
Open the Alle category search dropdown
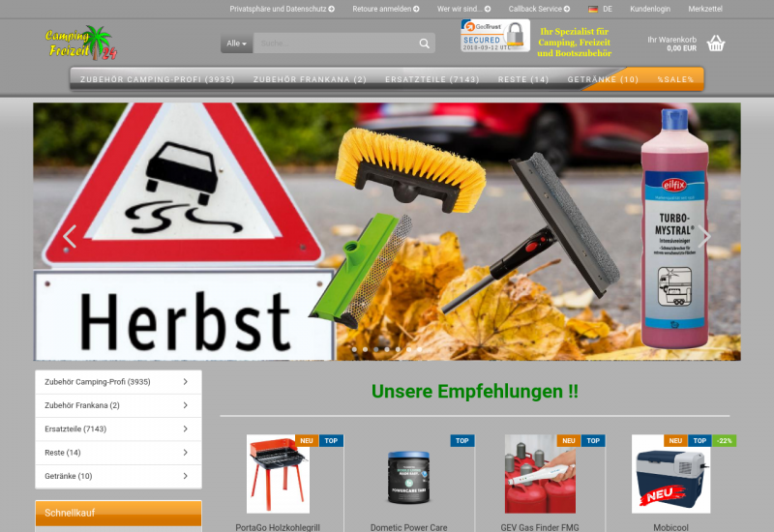237,44
